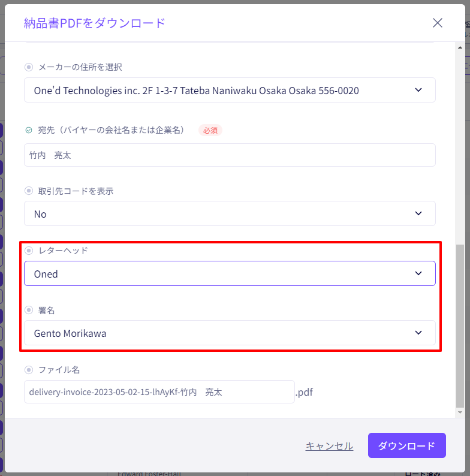Click status icon beside レターヘッド label
The image size is (470, 476).
click(29, 251)
